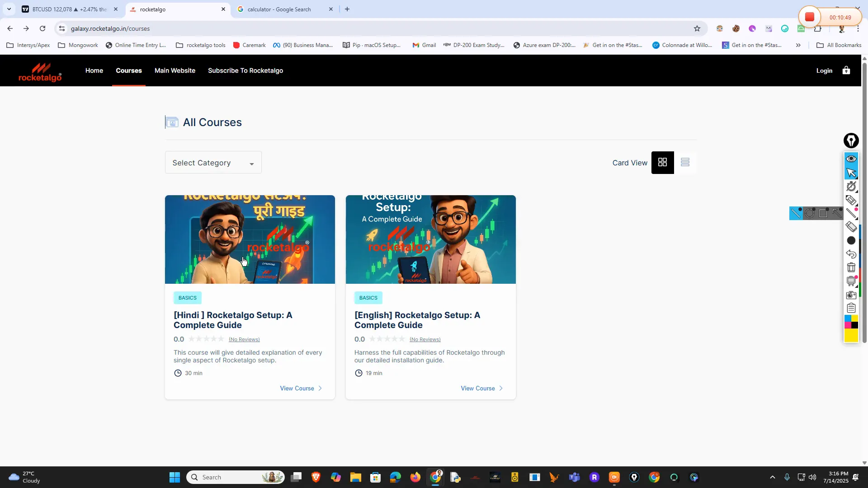Click the red stop recording button
868x488 pixels.
[x=809, y=17]
